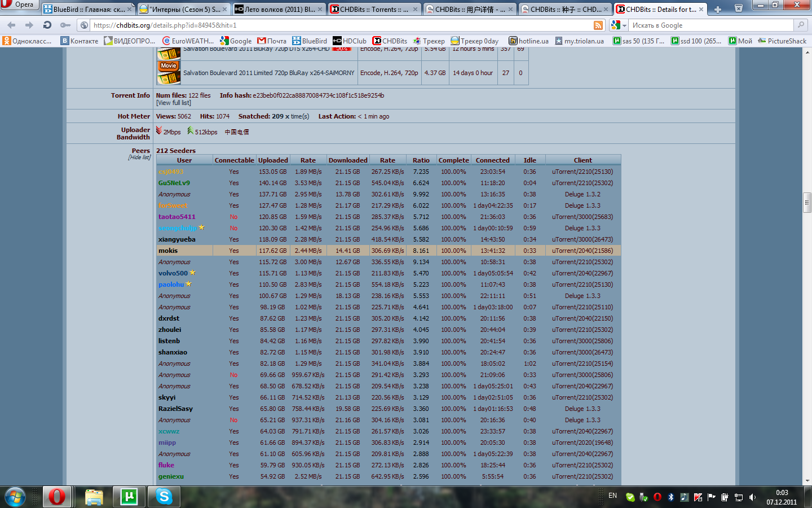Open the PictureShack bookmark

782,41
